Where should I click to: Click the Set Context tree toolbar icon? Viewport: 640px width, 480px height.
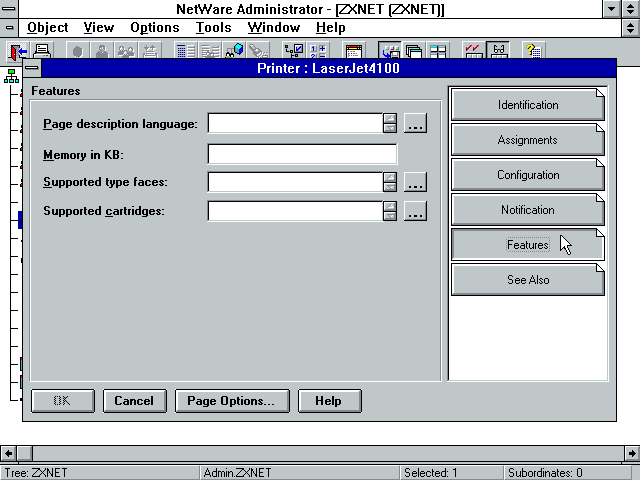[294, 51]
